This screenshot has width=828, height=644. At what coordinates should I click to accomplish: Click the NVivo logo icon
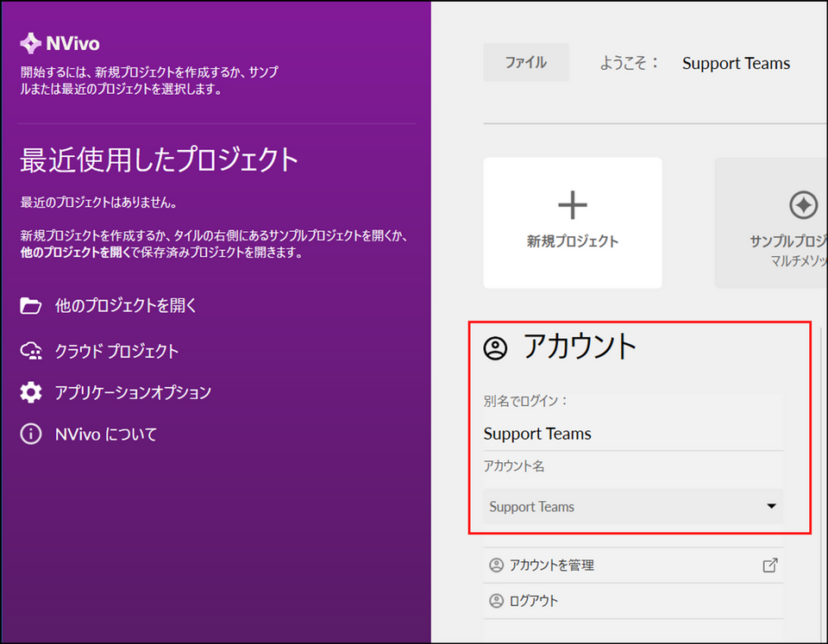(31, 43)
